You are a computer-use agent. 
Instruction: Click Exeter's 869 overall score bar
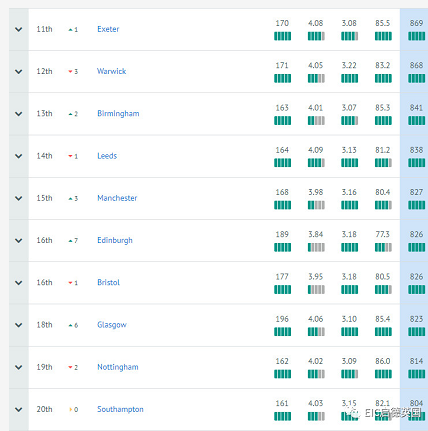point(416,36)
